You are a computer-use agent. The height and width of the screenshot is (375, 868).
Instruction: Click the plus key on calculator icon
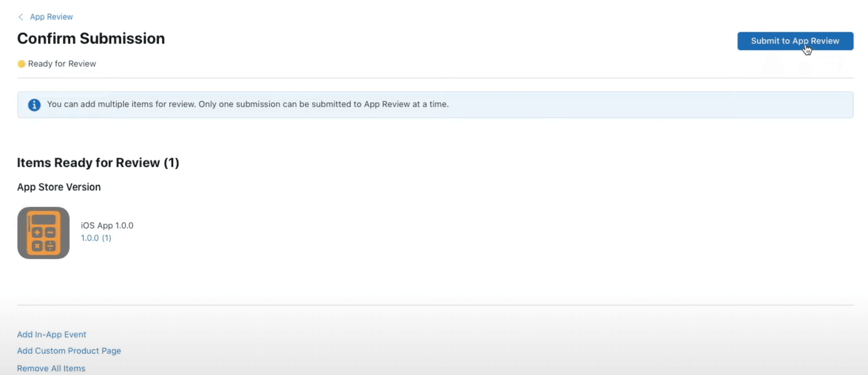pyautogui.click(x=37, y=233)
